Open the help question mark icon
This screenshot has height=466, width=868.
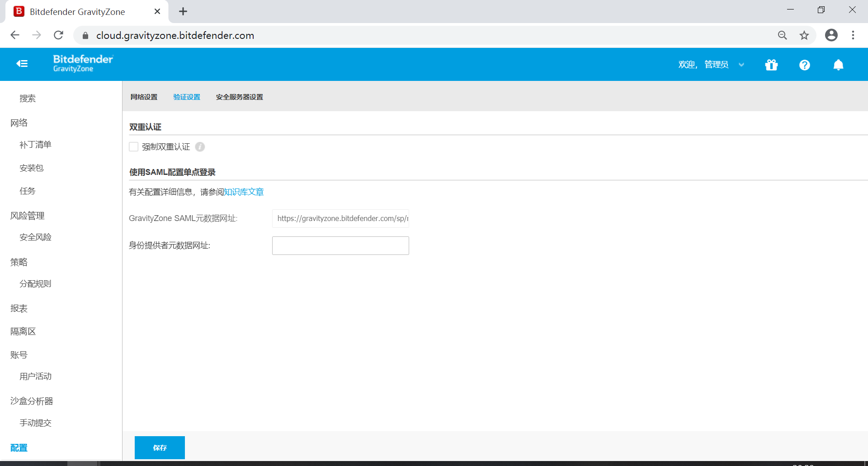(x=805, y=65)
